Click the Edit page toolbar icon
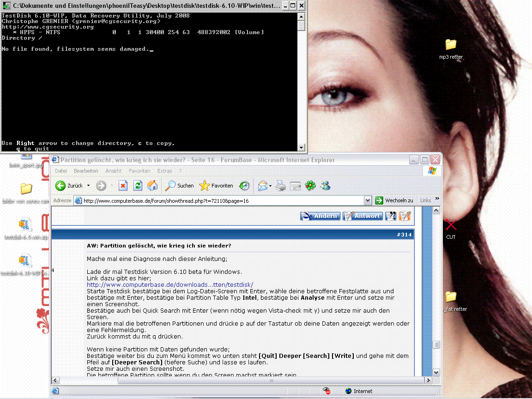Screen dimensions: 532x399 pos(295,186)
